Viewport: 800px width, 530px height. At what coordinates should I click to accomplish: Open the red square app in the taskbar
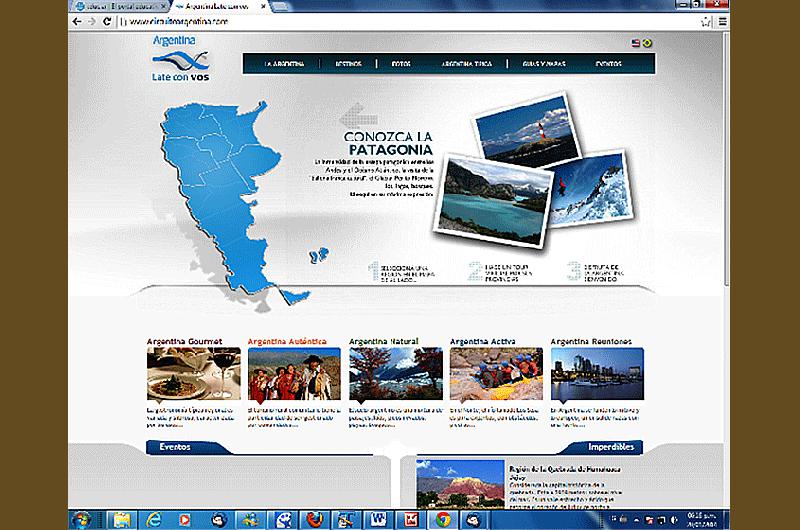coord(411,520)
